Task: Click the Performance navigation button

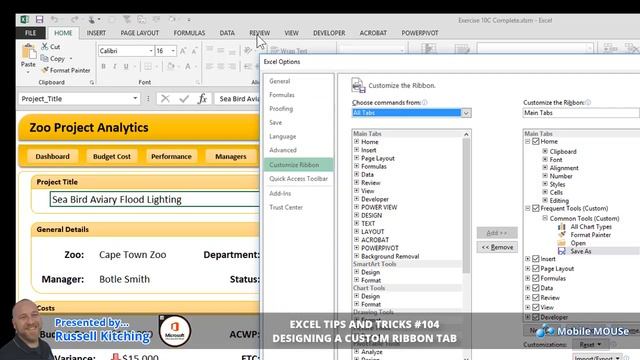Action: pyautogui.click(x=171, y=156)
